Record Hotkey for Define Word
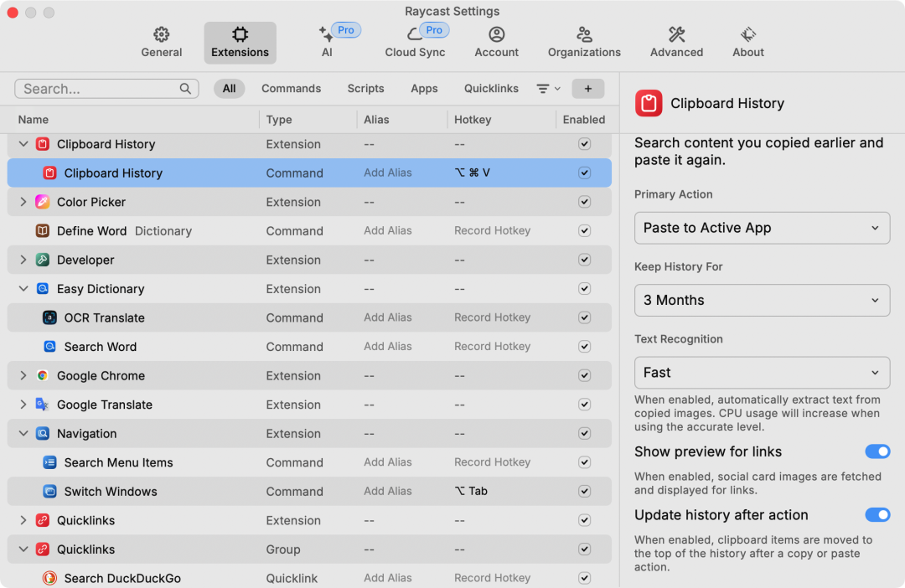 pos(493,230)
